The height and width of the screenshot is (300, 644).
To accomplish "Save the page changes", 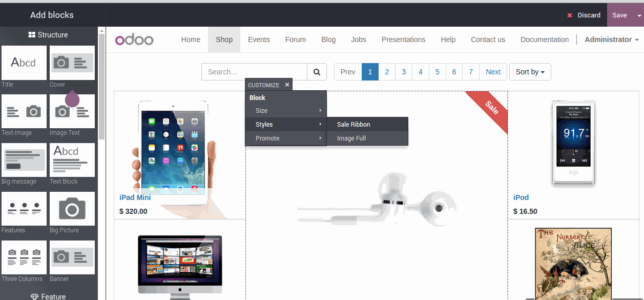I will [620, 15].
